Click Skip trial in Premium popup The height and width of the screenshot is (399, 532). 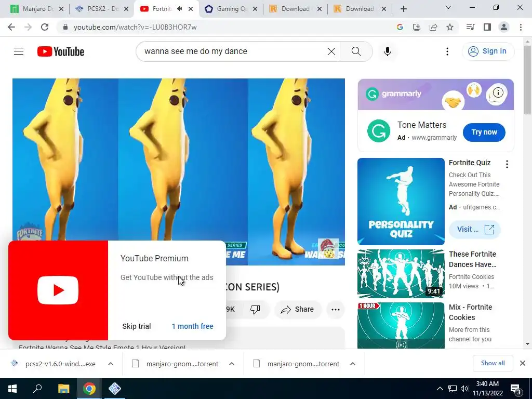pos(137,326)
